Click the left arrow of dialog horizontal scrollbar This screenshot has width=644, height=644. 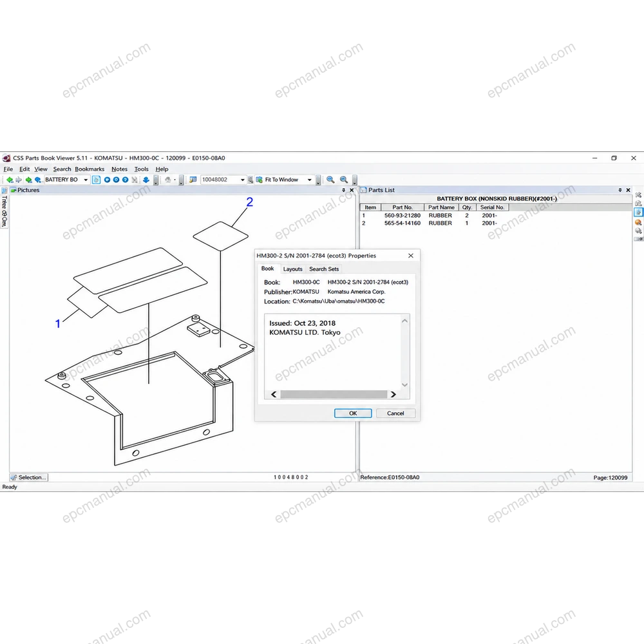274,394
